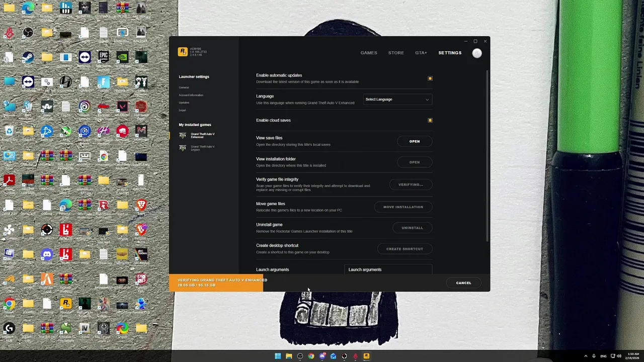Viewport: 644px width, 362px height.
Task: Open the Recycle Bin on desktop
Action: 9,134
